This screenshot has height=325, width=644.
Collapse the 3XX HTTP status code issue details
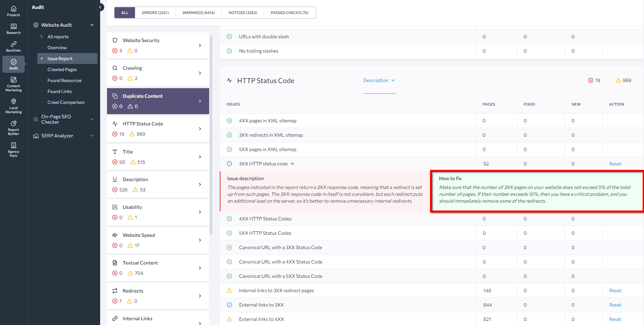coord(292,164)
